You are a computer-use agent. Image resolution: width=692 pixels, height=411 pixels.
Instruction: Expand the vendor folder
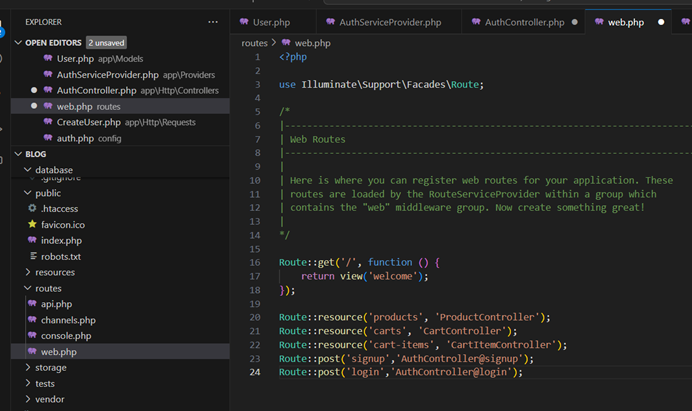(x=28, y=399)
